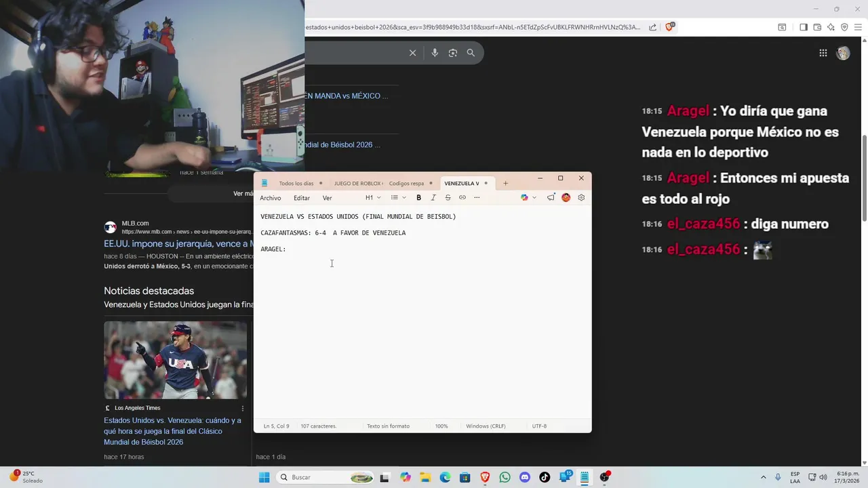This screenshot has width=868, height=488.
Task: Click the browser address bar URL
Action: [x=473, y=27]
